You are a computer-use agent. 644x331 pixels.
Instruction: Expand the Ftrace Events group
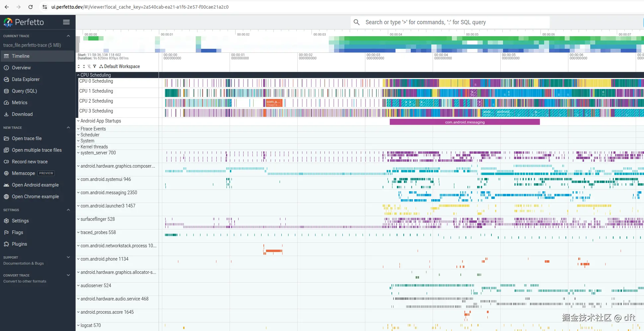(x=78, y=129)
